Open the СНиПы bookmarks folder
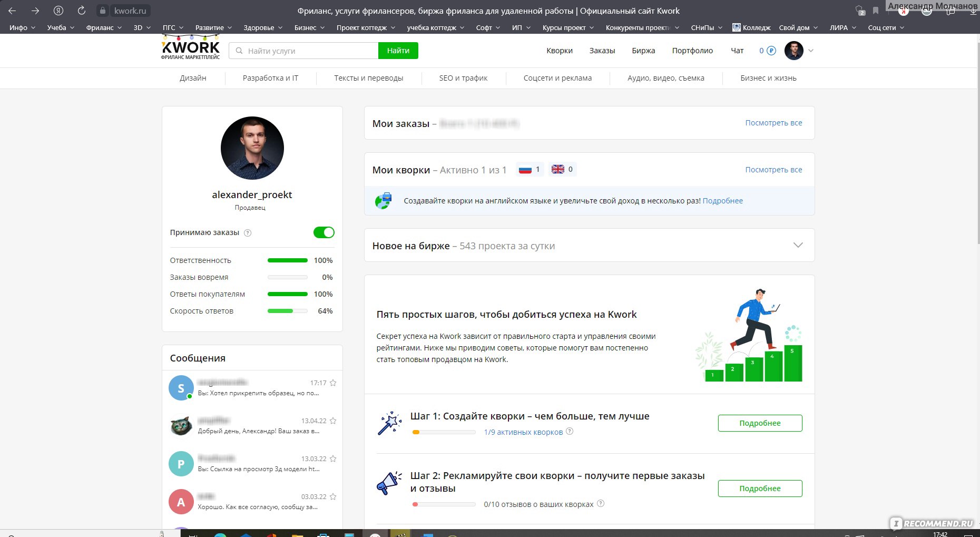 (x=707, y=27)
